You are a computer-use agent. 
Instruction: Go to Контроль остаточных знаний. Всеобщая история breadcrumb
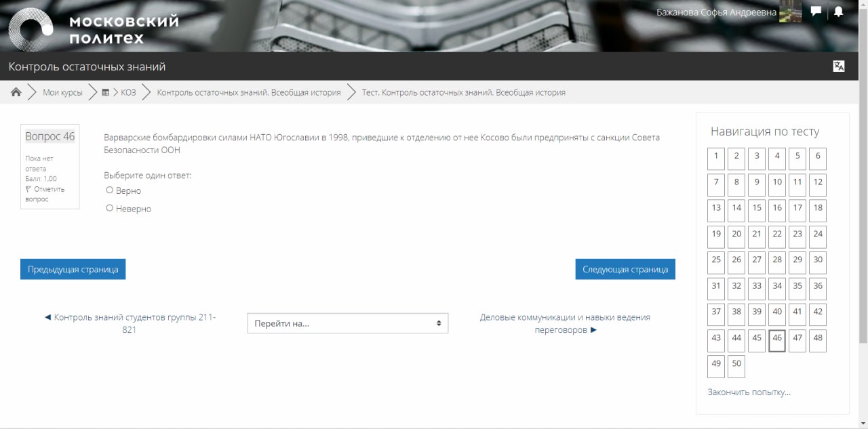(x=249, y=92)
